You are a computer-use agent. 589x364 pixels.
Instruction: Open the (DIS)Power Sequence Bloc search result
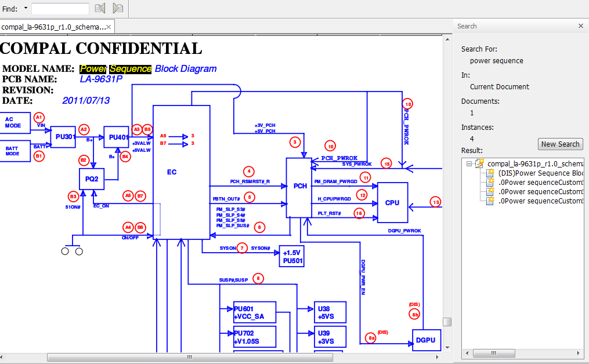[x=540, y=173]
